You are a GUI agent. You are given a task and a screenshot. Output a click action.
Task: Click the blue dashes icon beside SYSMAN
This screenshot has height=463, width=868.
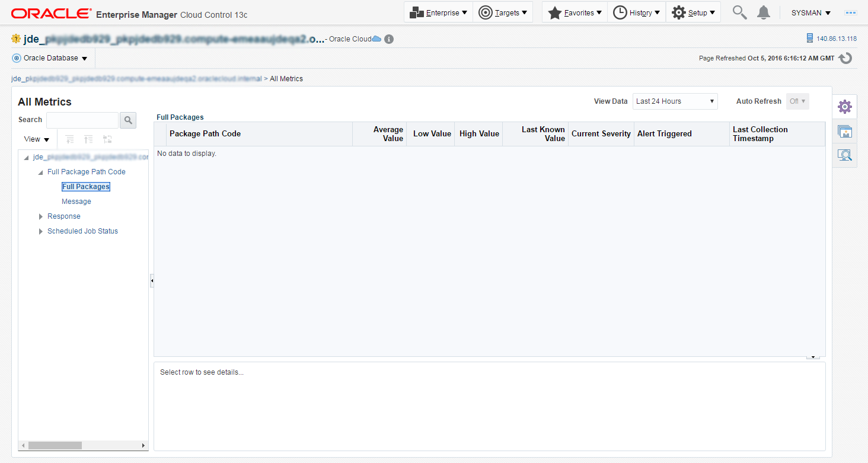(x=851, y=12)
